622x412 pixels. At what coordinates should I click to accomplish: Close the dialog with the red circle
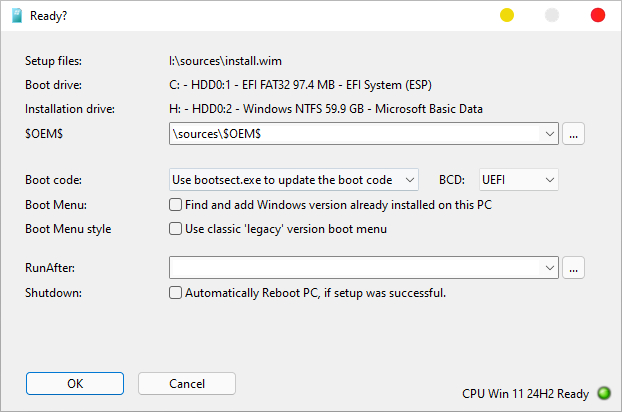[x=598, y=15]
